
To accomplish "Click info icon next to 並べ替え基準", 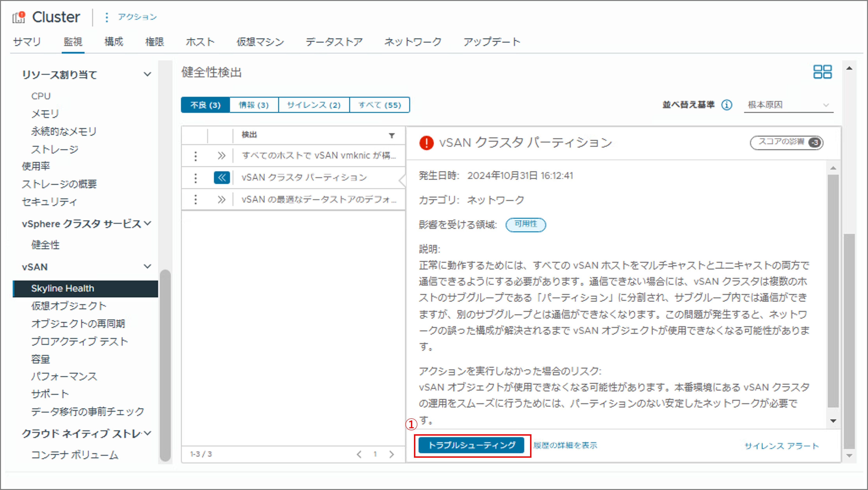I will pos(727,105).
